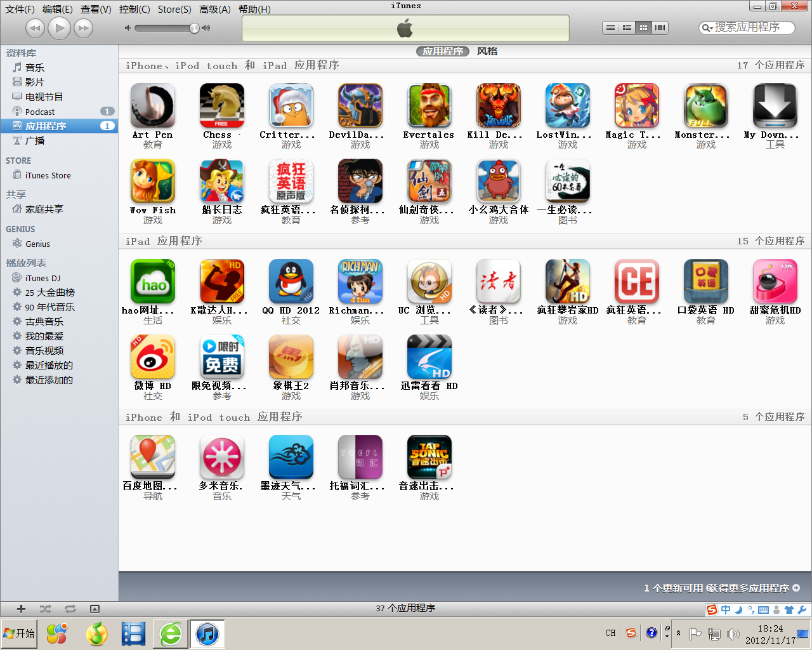
Task: Open iTunes Store in sidebar
Action: (x=48, y=176)
